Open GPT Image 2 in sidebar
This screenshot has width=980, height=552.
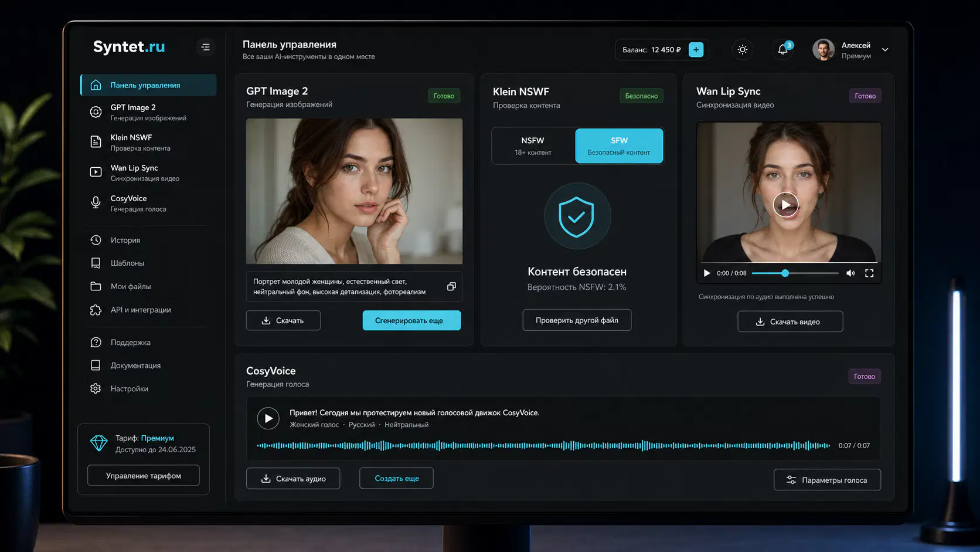148,112
